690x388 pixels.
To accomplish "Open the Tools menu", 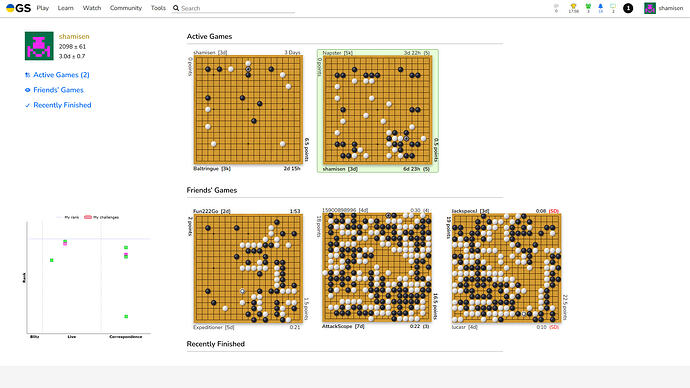I will 158,8.
